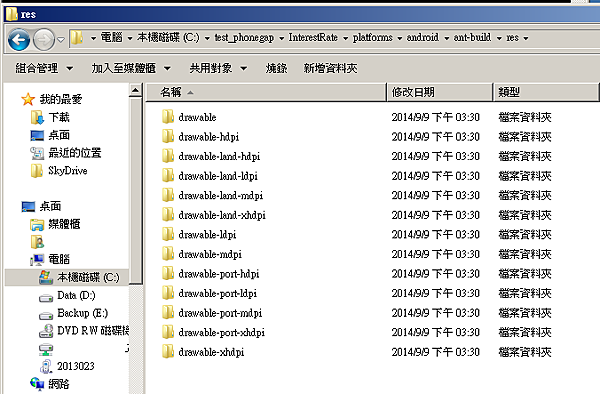Click the Network icon (網路) in sidebar
The image size is (600, 394).
coord(37,383)
